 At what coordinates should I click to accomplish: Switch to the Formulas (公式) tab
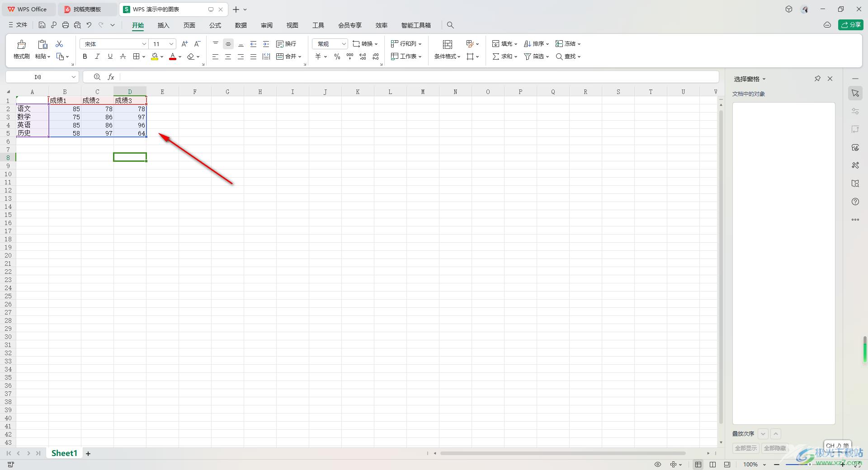(215, 25)
